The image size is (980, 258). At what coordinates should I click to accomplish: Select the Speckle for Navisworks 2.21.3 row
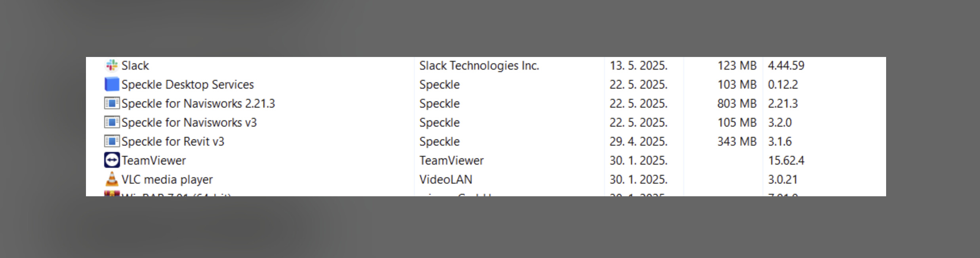(486, 103)
